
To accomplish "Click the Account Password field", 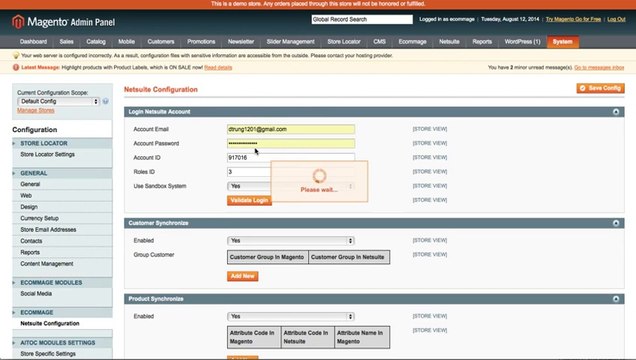I will pos(291,144).
